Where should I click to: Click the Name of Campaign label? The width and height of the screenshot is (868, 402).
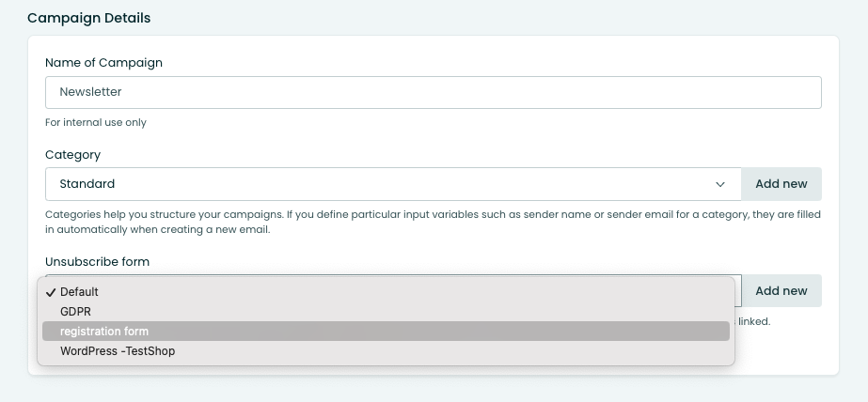[103, 63]
